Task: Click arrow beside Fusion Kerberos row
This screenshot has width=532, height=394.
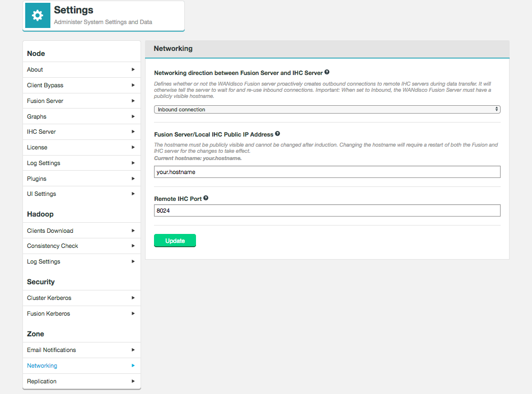Action: pos(133,313)
